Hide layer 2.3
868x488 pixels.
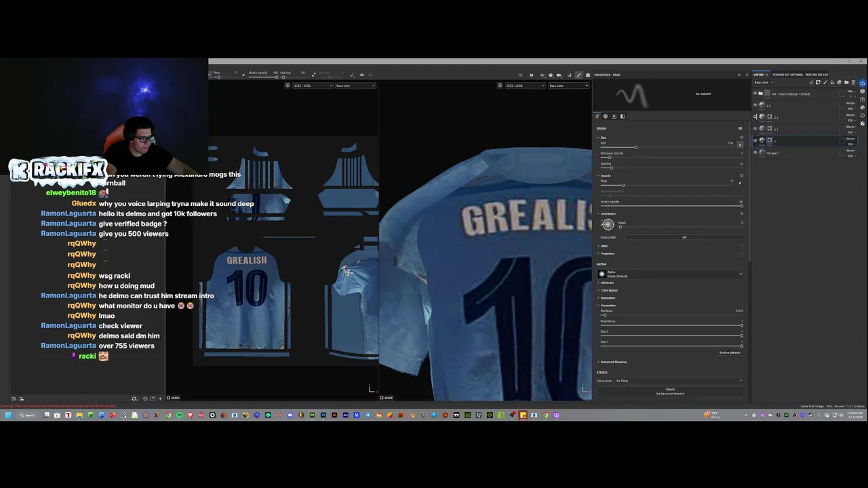(x=755, y=105)
